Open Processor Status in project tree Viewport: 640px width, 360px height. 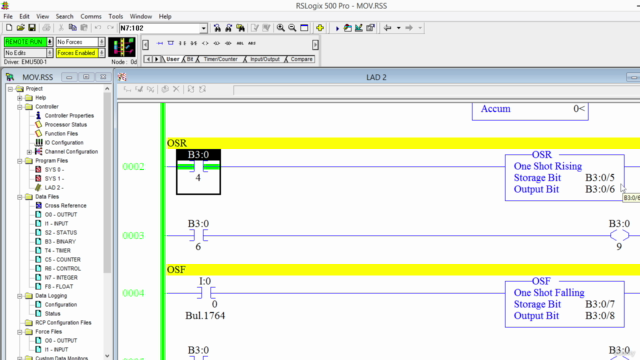tap(61, 124)
